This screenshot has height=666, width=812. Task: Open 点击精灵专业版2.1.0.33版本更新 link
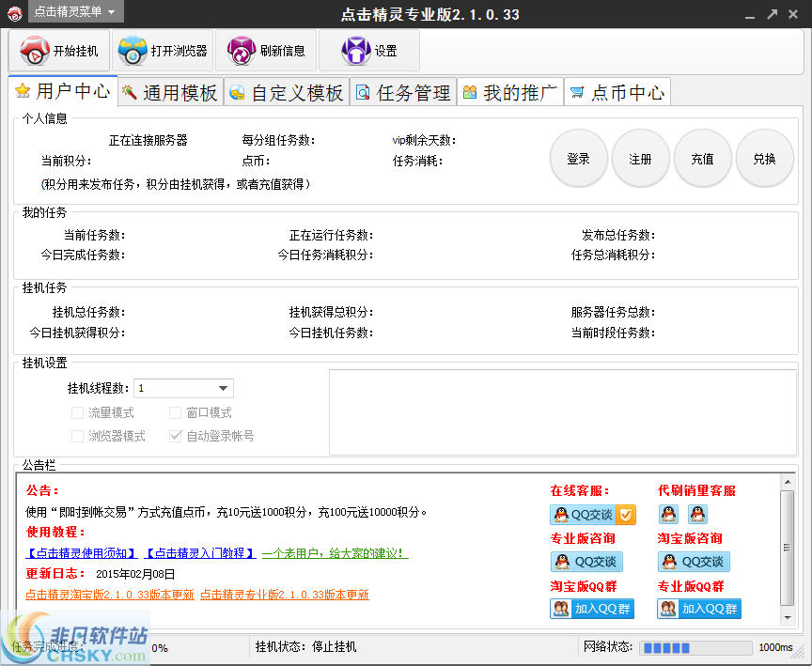(x=285, y=595)
